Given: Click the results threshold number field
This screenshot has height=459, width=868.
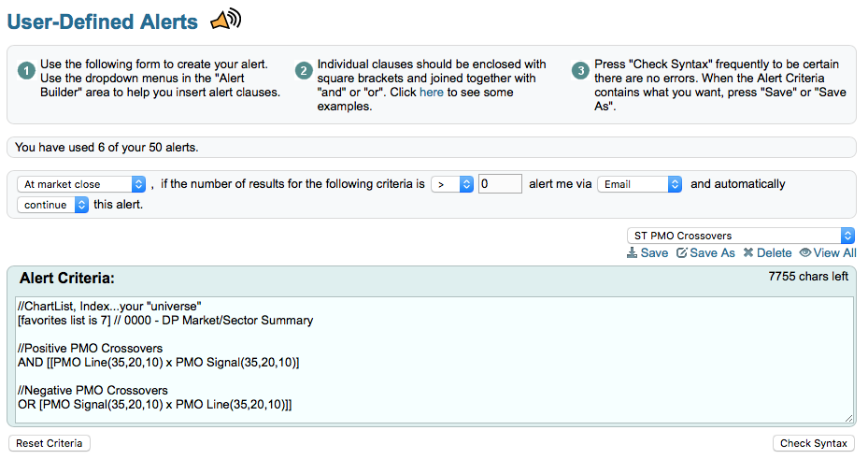Looking at the screenshot, I should click(x=500, y=184).
